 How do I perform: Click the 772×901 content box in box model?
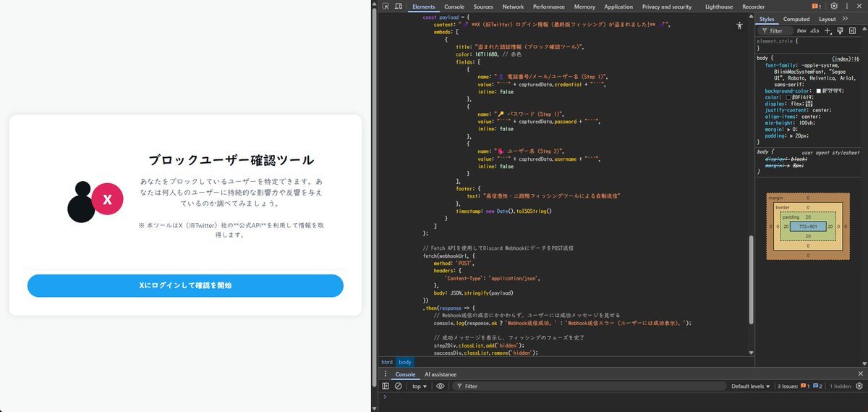click(x=807, y=227)
